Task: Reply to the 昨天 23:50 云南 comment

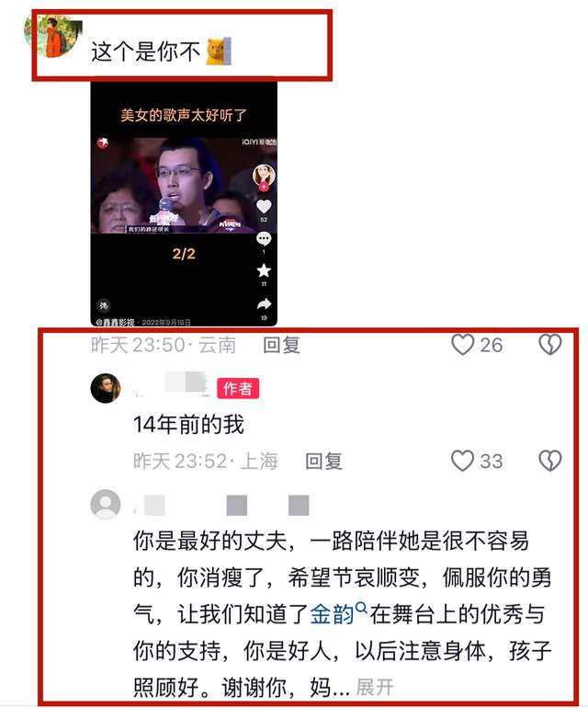Action: point(281,346)
